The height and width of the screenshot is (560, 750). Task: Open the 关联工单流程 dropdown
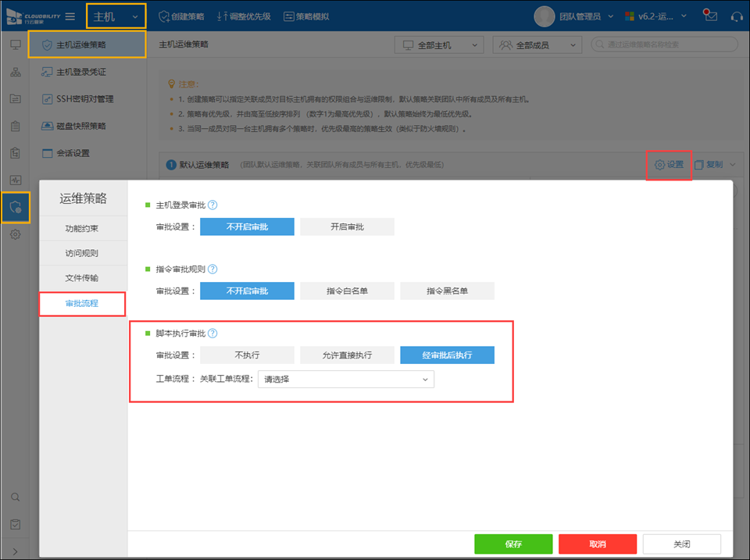pos(346,379)
